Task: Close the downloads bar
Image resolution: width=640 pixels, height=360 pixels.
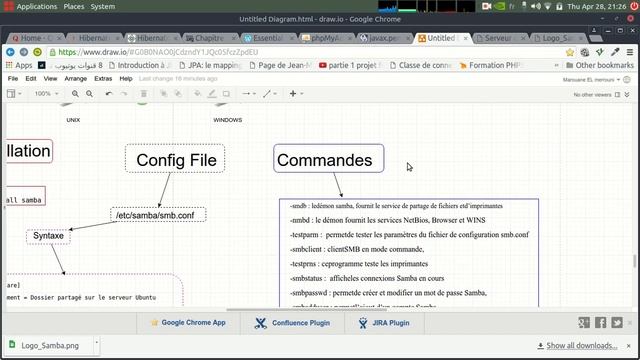Action: [629, 346]
